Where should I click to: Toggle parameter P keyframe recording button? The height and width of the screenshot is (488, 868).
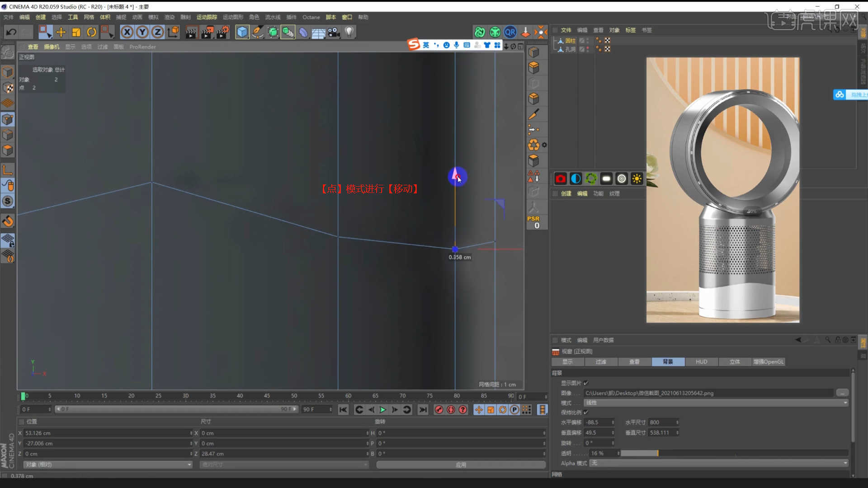514,410
